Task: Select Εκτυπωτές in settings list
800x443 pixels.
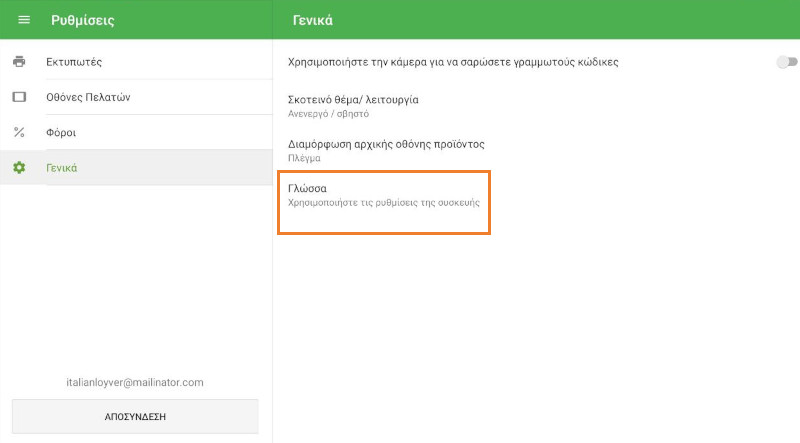Action: (x=74, y=62)
